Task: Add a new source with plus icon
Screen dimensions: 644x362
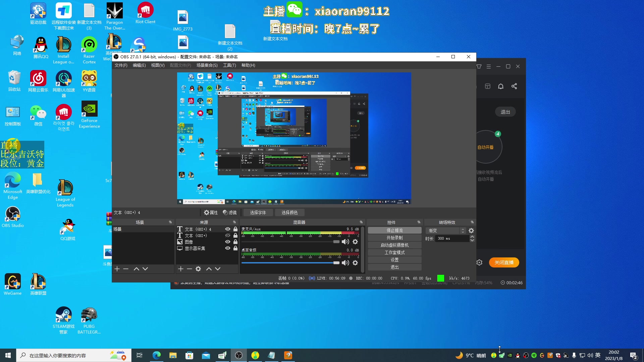Action: pos(181,269)
